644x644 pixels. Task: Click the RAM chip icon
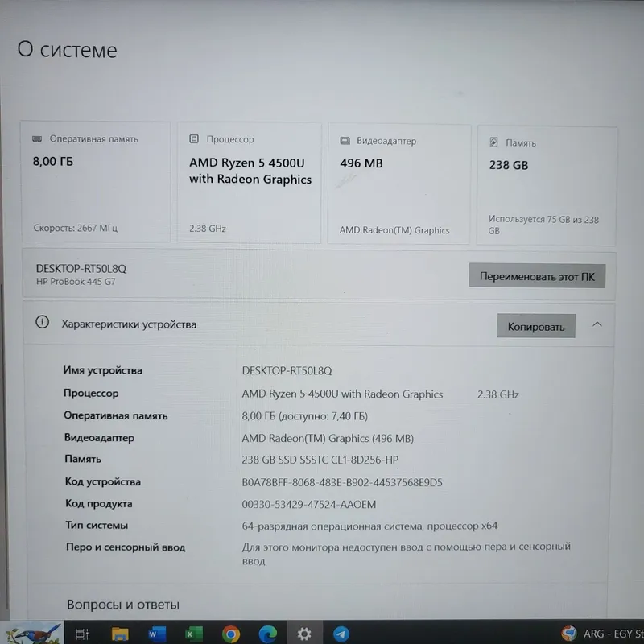pyautogui.click(x=37, y=138)
